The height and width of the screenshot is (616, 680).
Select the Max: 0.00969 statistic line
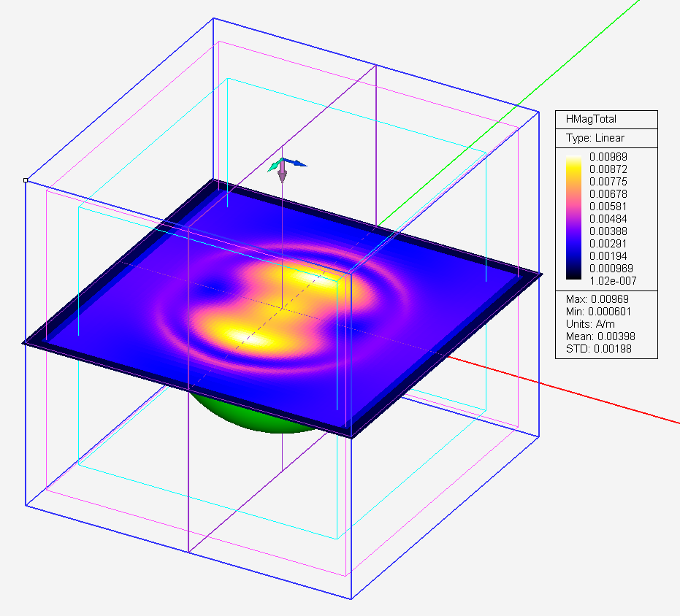pyautogui.click(x=596, y=299)
